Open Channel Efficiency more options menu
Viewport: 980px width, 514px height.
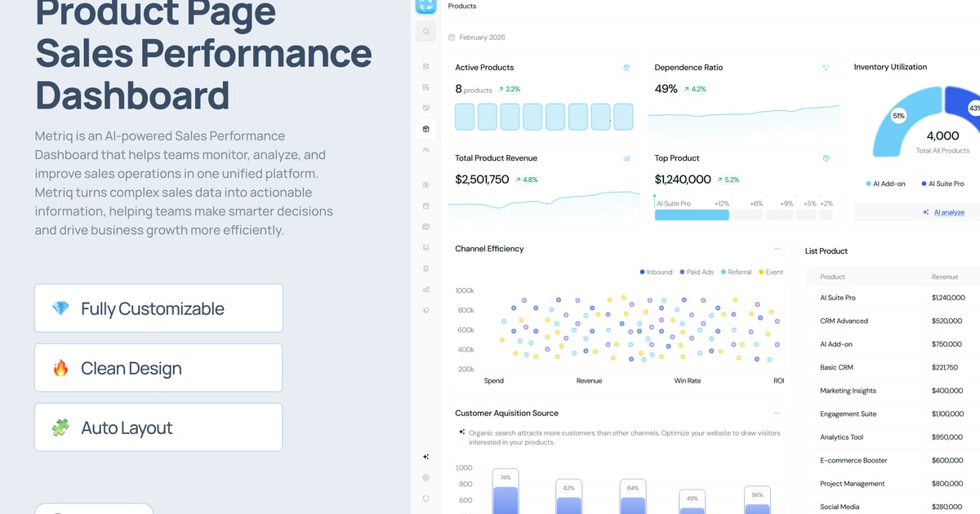pos(777,249)
